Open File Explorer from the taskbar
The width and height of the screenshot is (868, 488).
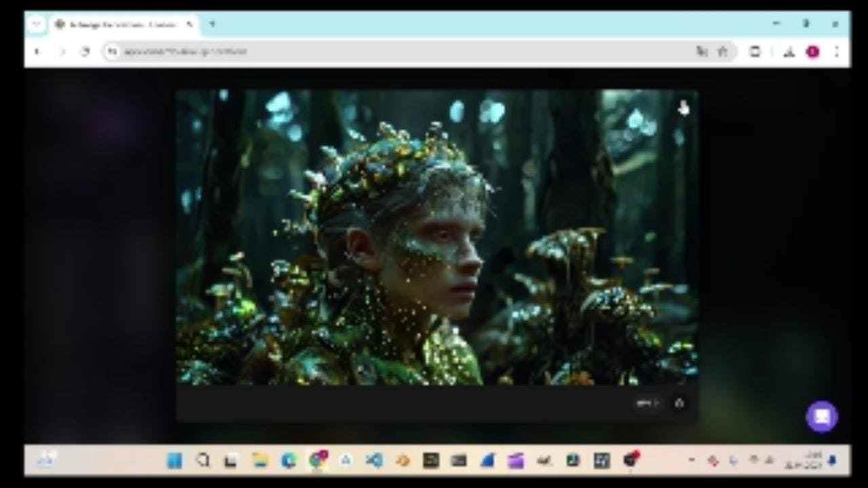coord(260,461)
